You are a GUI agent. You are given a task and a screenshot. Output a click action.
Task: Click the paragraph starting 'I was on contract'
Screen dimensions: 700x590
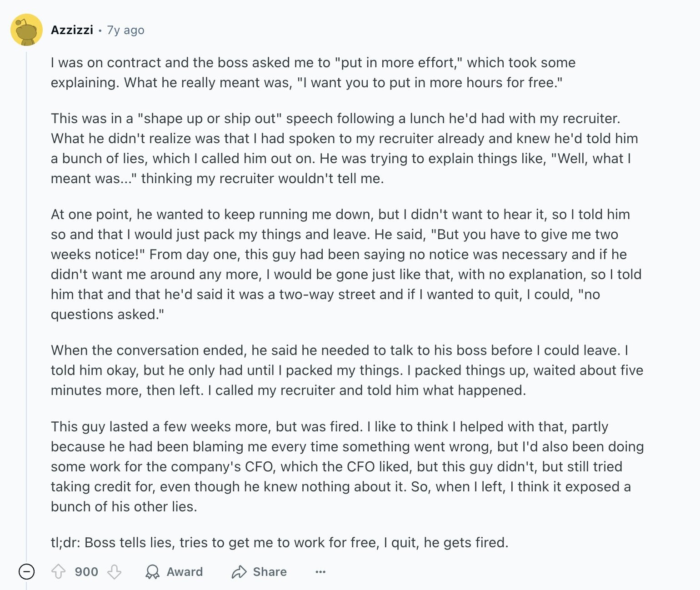click(313, 72)
